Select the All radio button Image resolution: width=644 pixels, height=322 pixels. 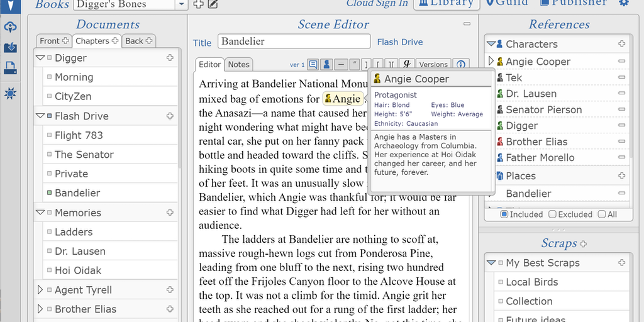pos(602,214)
